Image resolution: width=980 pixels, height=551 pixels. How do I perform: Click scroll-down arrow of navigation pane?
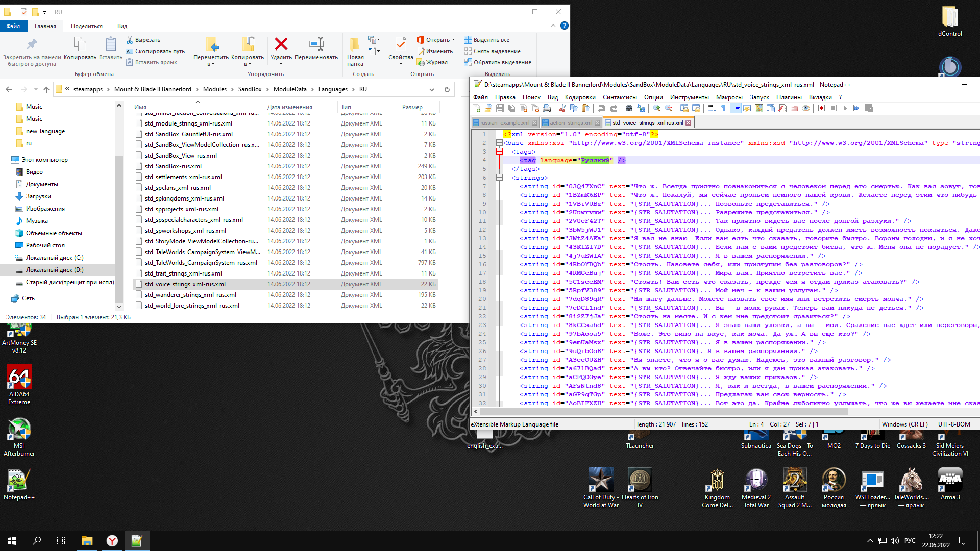coord(119,307)
